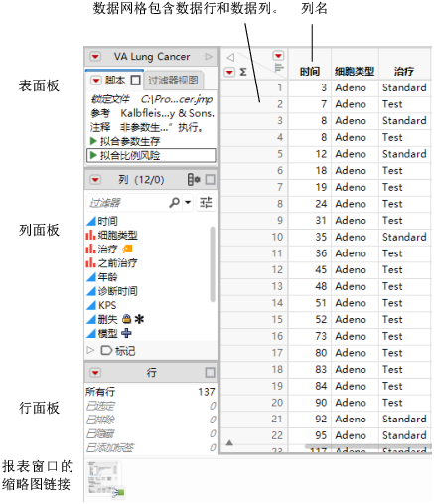Click the magnifier search icon
Screen dimensions: 434x504
coord(174,202)
